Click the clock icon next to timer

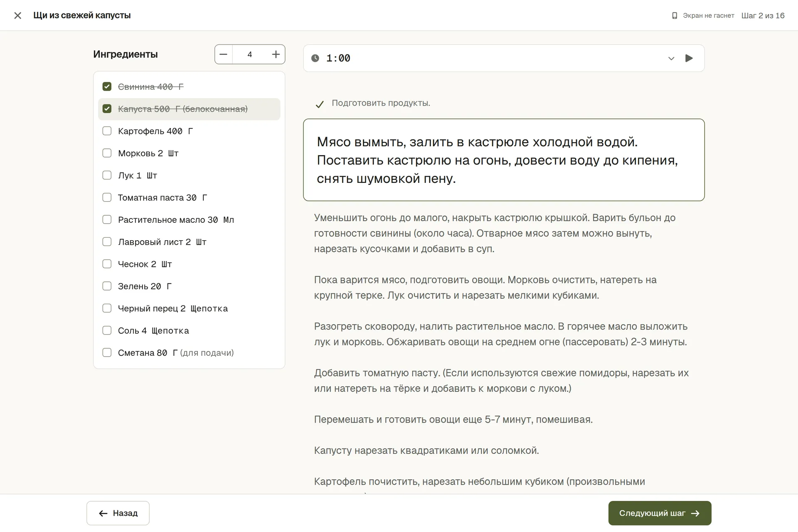point(315,58)
